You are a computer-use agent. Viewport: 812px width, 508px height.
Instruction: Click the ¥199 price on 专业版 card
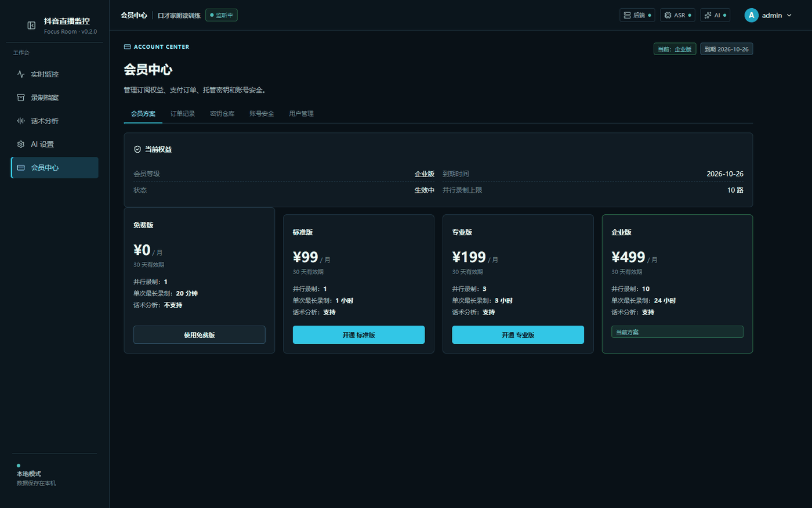[x=469, y=257]
